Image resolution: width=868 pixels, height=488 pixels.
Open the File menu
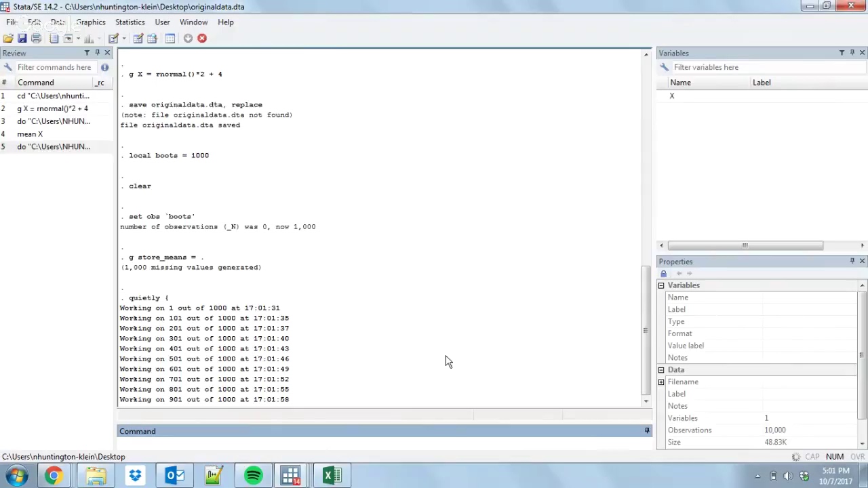[12, 22]
